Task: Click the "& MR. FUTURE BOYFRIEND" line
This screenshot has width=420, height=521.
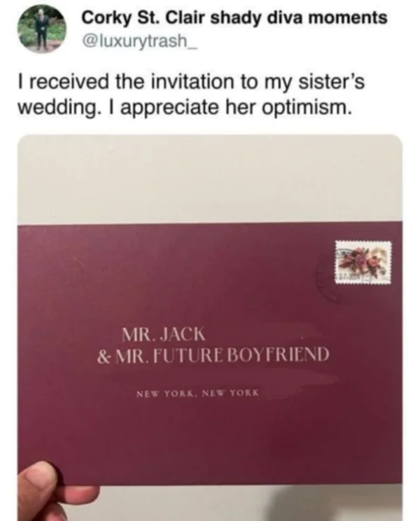Action: click(x=212, y=349)
